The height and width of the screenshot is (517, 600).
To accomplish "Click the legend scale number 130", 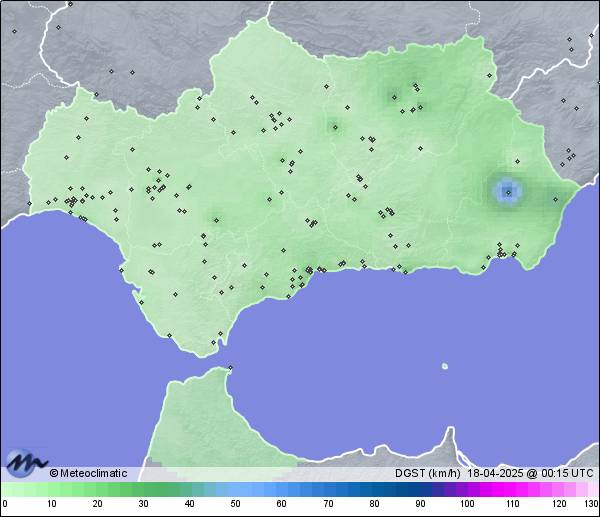I will click(591, 504).
